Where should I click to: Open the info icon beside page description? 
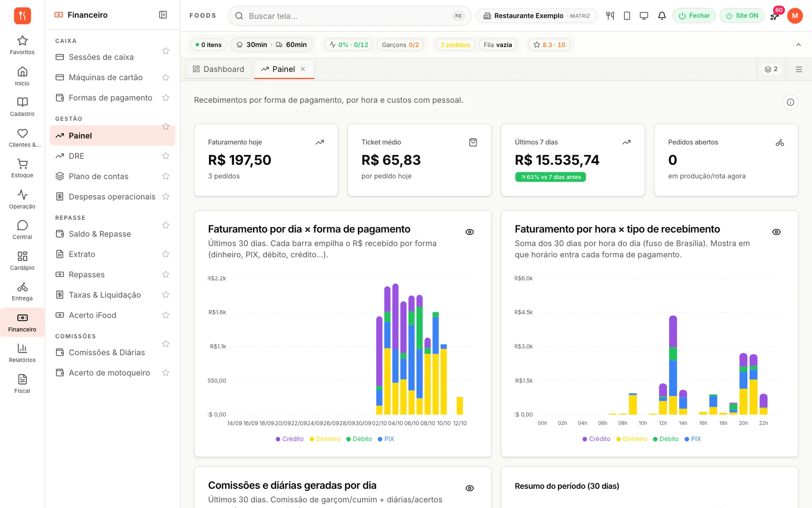pos(790,102)
